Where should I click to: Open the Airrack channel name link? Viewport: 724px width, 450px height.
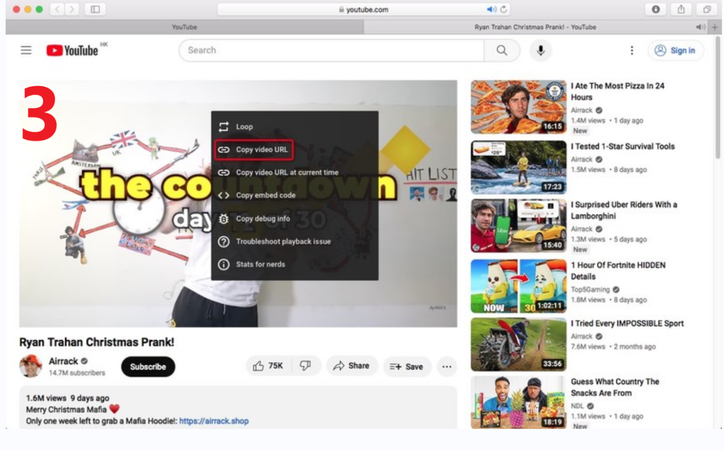click(64, 361)
